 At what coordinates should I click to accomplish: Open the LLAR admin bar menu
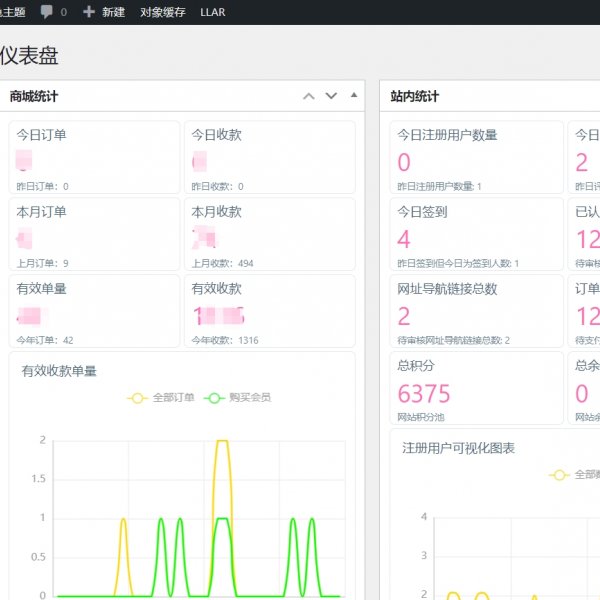(212, 12)
